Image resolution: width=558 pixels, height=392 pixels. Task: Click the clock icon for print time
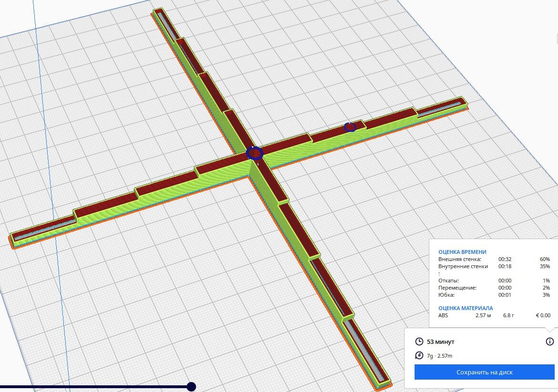(419, 342)
